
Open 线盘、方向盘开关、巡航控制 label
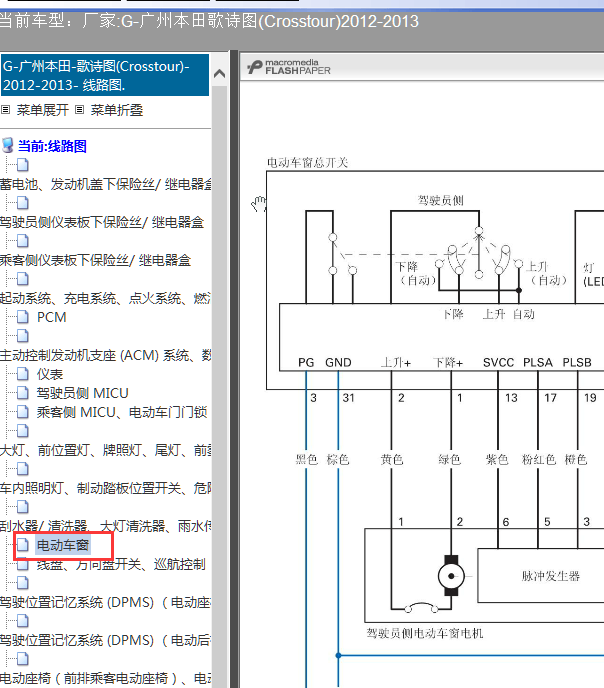click(121, 564)
